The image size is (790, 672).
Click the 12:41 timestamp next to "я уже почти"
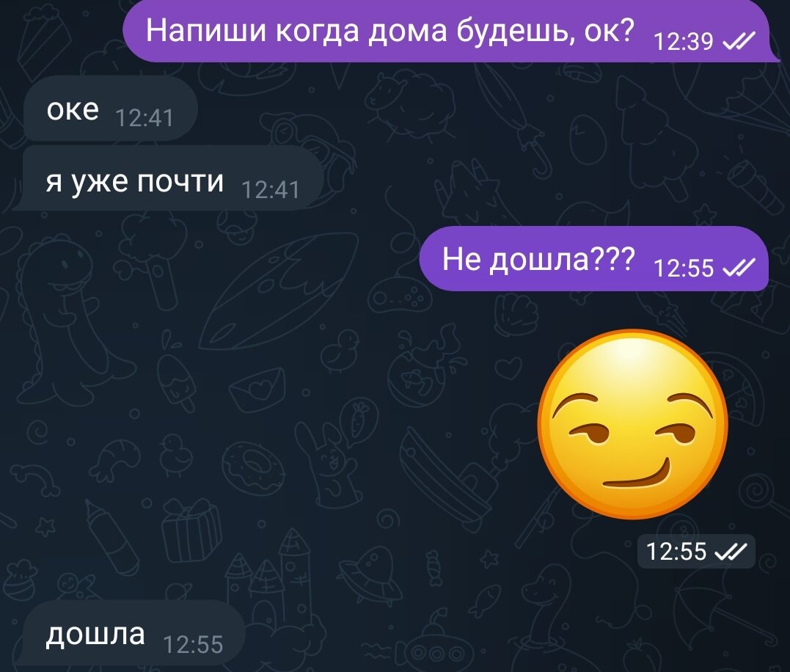pos(271,191)
